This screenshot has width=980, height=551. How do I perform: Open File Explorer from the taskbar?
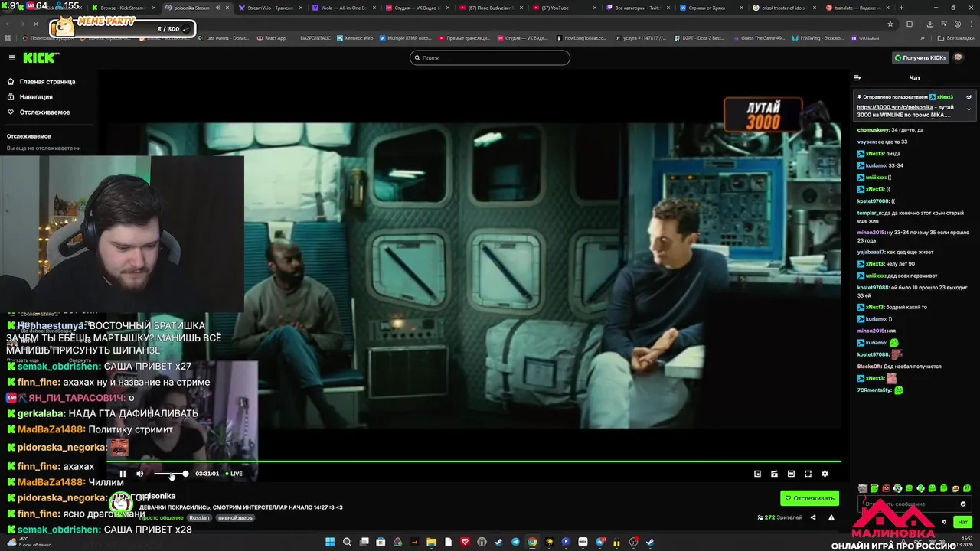pos(431,543)
